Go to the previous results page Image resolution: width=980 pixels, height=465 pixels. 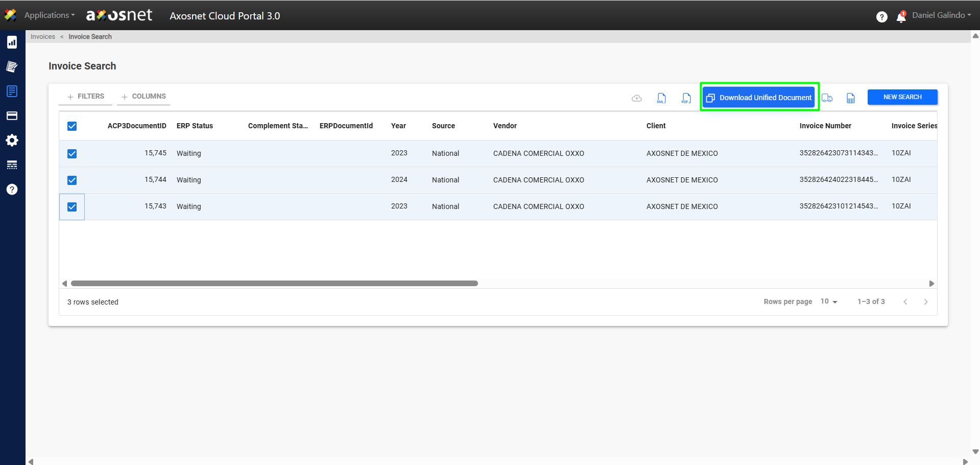[x=905, y=302]
